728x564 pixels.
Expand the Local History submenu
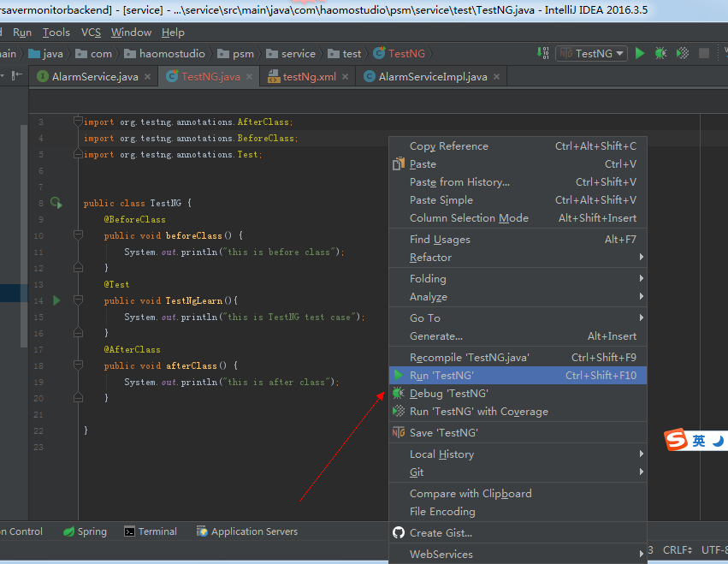[x=518, y=454]
